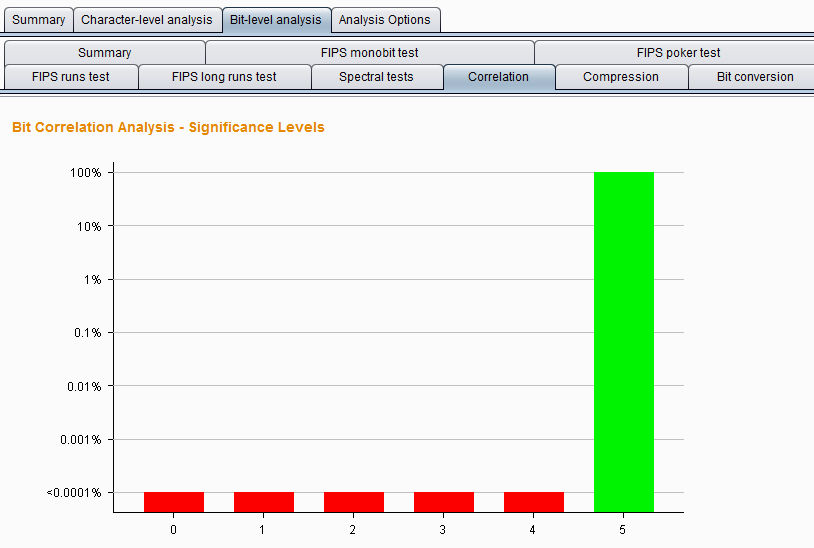Switch to the Compression tab

[x=621, y=77]
